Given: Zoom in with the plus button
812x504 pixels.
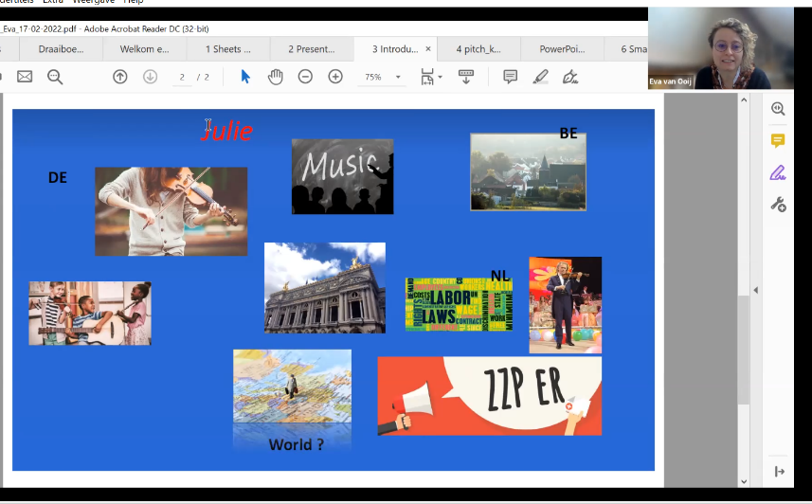Looking at the screenshot, I should (x=335, y=77).
